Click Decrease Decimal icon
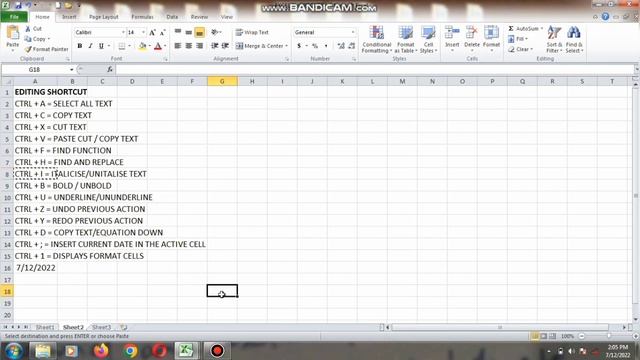Screen dimensions: 640x360 pyautogui.click(x=351, y=46)
